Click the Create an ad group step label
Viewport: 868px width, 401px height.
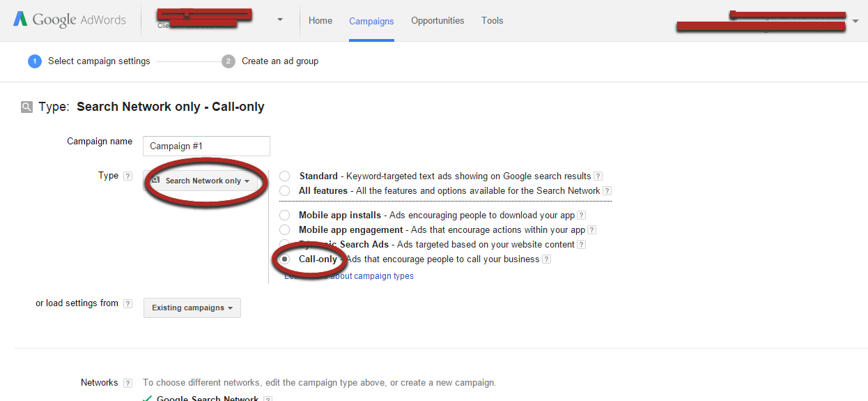click(280, 61)
